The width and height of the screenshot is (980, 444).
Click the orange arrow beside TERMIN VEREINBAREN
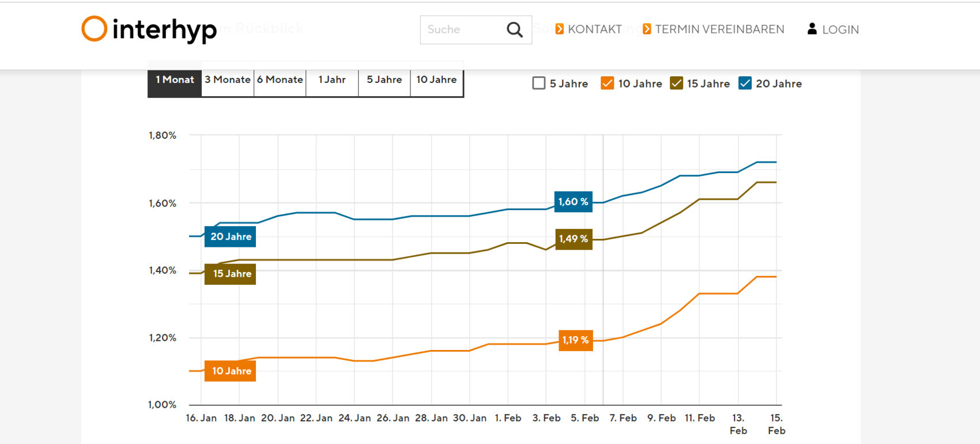[x=647, y=29]
